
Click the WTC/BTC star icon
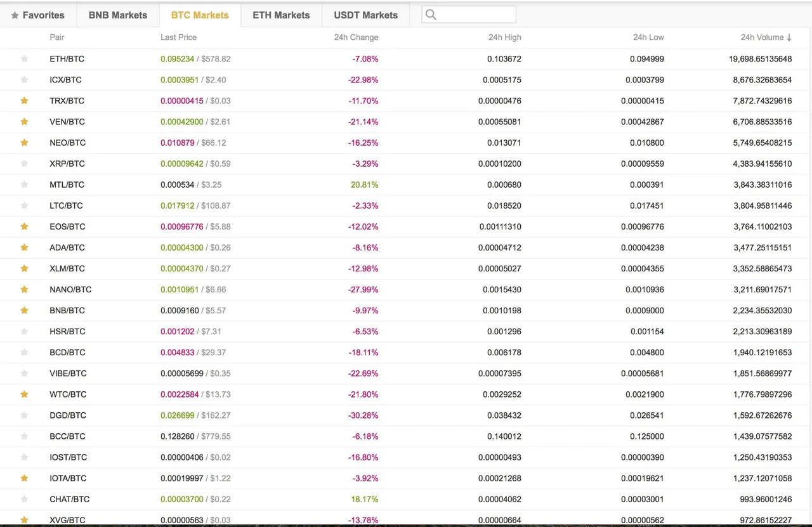[x=24, y=394]
